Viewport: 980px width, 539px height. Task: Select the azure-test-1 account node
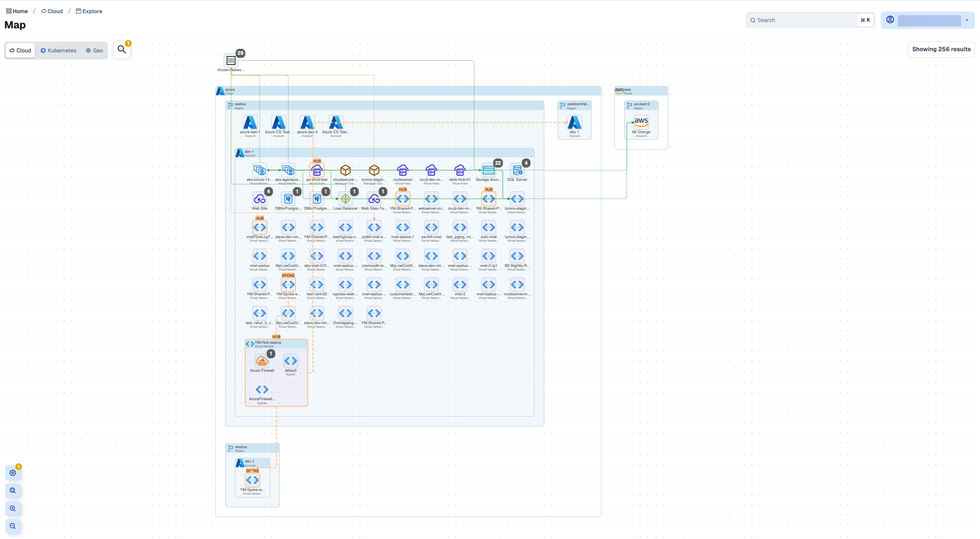(250, 122)
